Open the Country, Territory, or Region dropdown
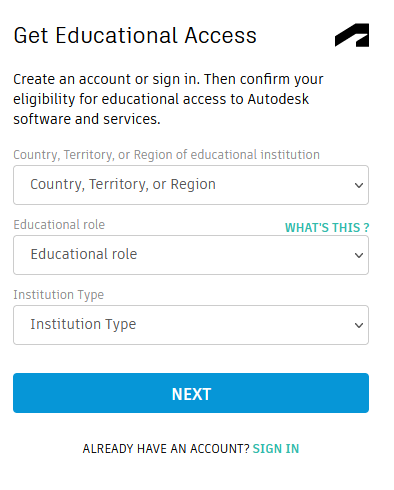The width and height of the screenshot is (394, 490). (x=191, y=185)
